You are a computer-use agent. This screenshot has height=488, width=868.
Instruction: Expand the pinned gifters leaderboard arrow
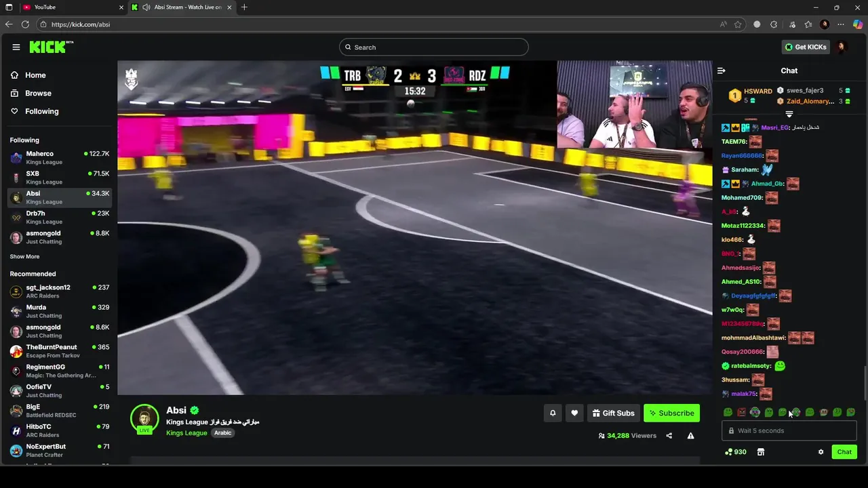[789, 114]
